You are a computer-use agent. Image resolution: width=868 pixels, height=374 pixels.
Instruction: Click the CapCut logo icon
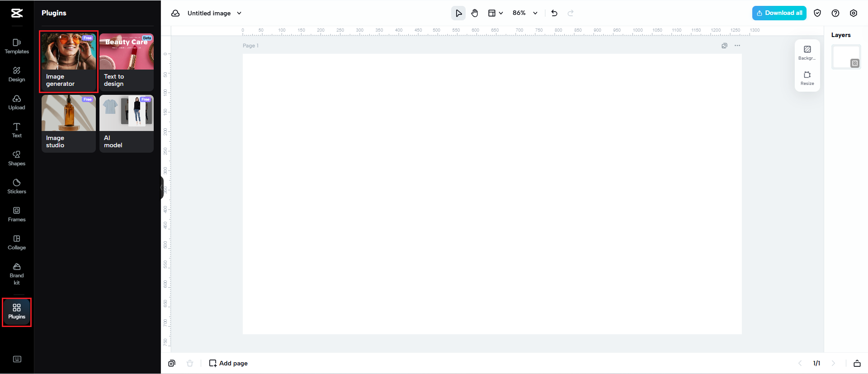pos(17,13)
